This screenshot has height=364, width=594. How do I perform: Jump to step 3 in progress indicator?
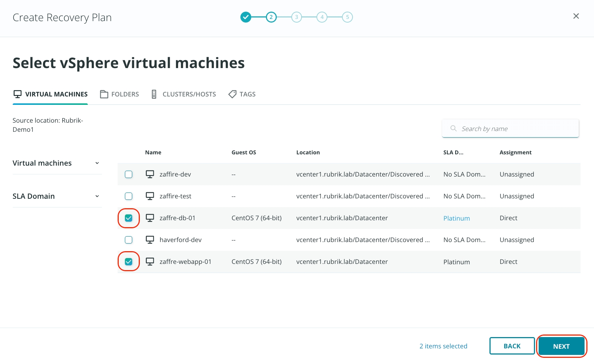pyautogui.click(x=296, y=17)
